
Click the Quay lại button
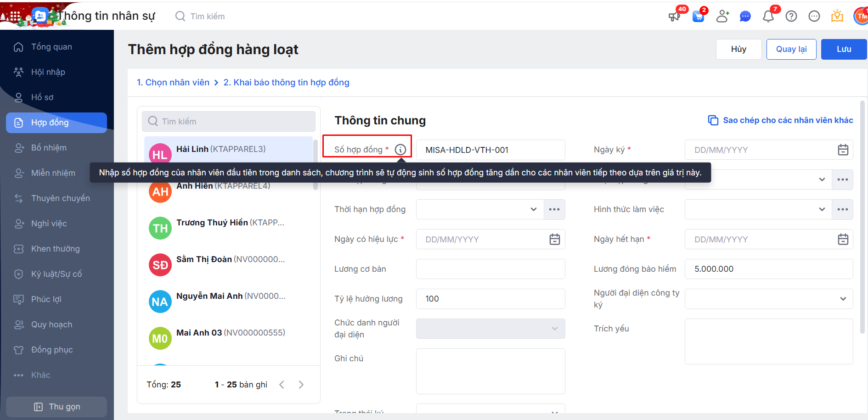791,49
